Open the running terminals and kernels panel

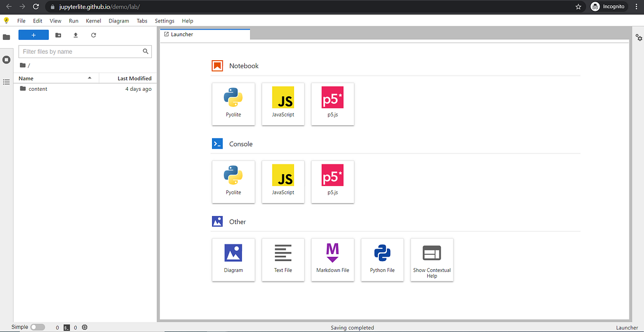click(x=6, y=59)
